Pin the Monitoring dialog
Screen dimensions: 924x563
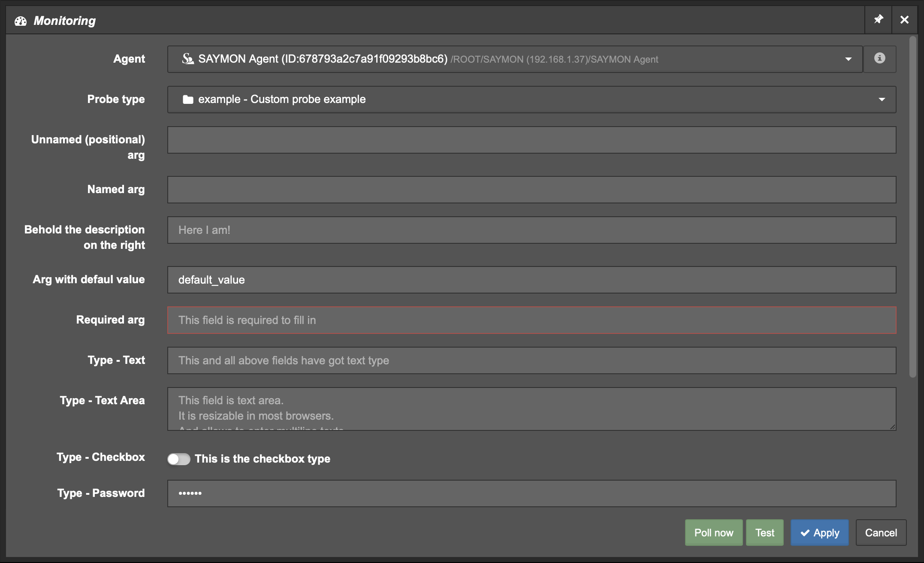pyautogui.click(x=878, y=20)
